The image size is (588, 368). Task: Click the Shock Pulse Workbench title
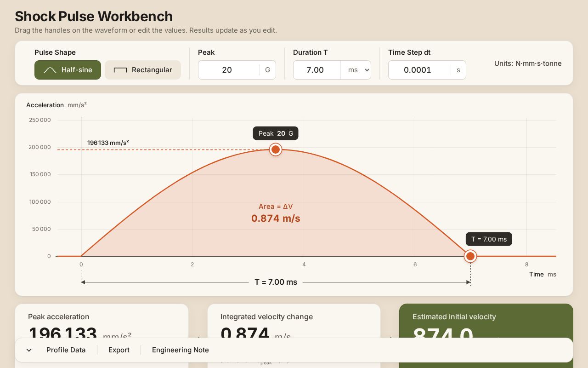pyautogui.click(x=94, y=16)
